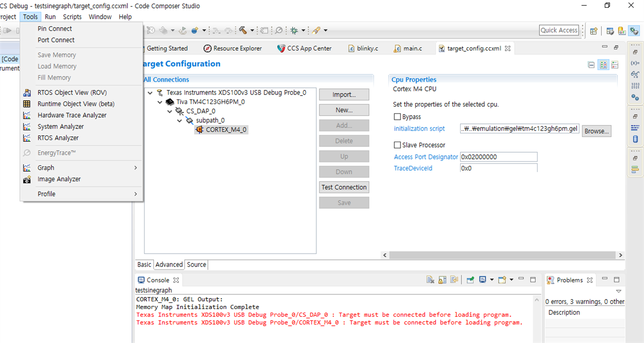The height and width of the screenshot is (343, 644).
Task: Close the target_config.ccxml editor tab
Action: (507, 48)
